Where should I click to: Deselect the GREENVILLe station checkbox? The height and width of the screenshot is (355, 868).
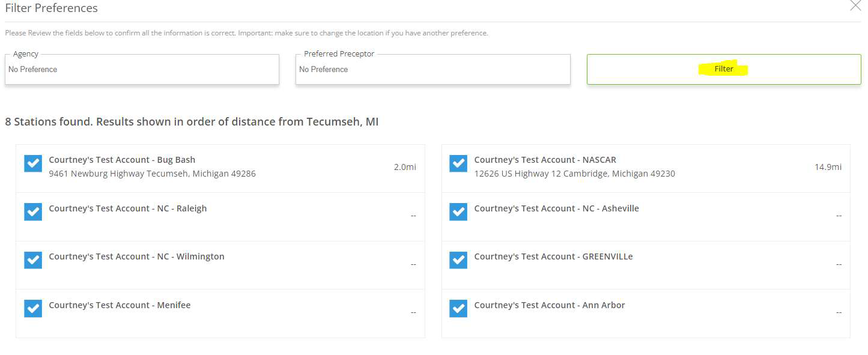coord(458,260)
